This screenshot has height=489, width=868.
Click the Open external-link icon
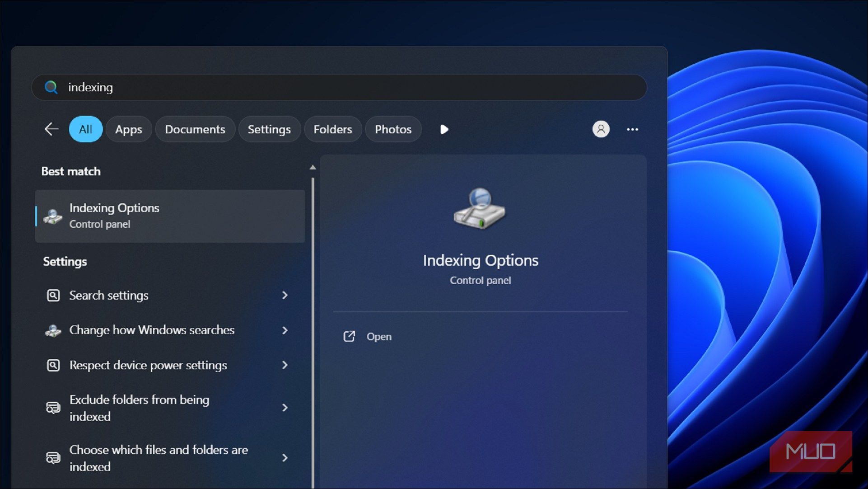click(349, 336)
